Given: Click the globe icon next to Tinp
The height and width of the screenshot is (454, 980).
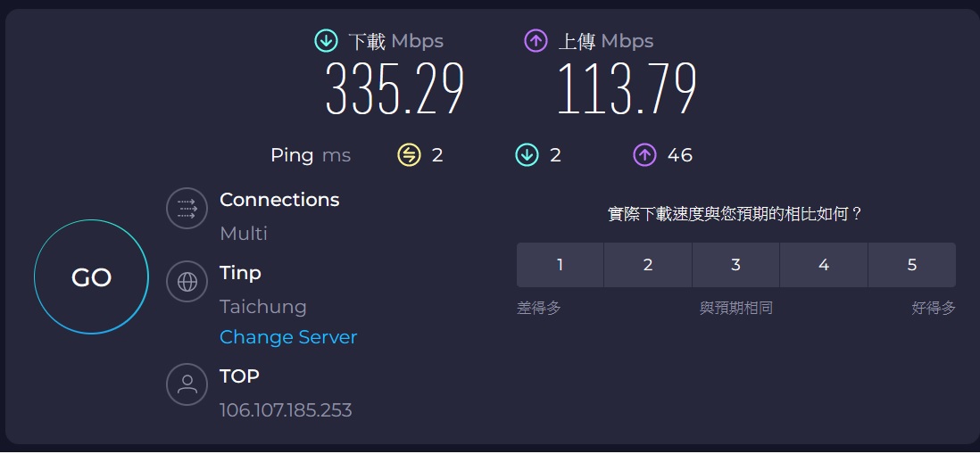Looking at the screenshot, I should (x=187, y=282).
